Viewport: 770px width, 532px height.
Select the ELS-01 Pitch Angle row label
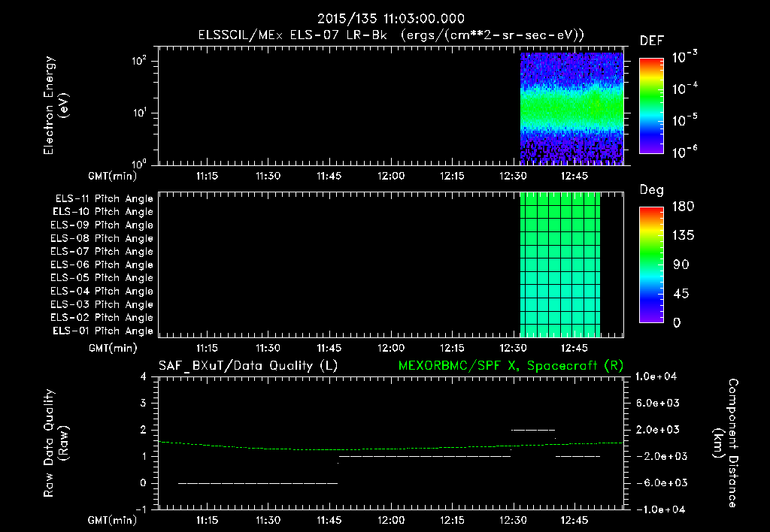coord(103,331)
